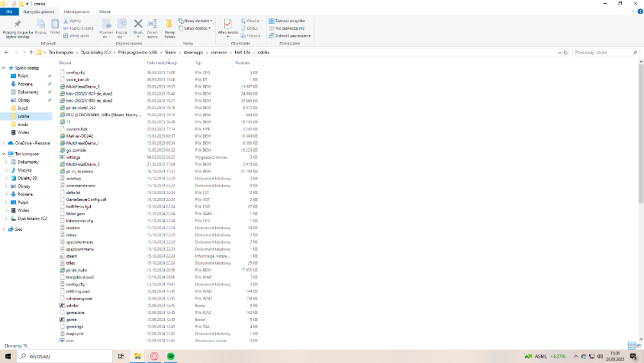Click the Wyszukaj taskbar search field
This screenshot has height=363, width=644.
64,356
